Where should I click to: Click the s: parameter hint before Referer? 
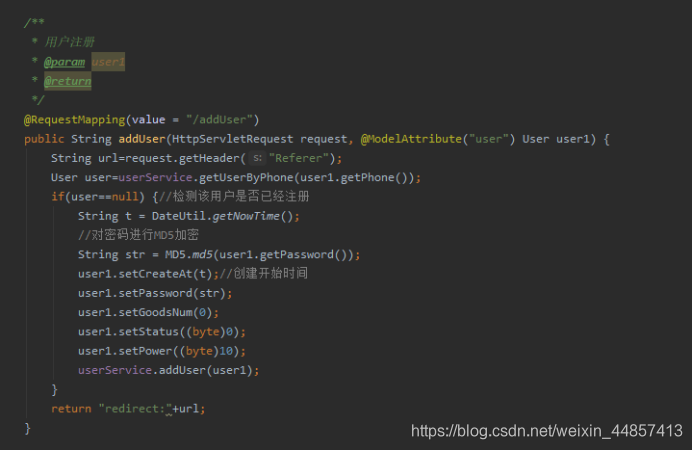(x=257, y=158)
